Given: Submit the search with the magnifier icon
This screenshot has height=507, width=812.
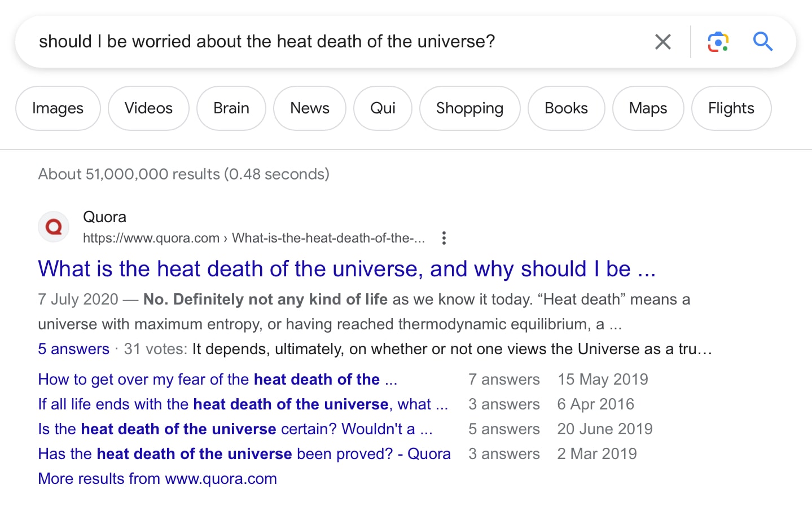Looking at the screenshot, I should (763, 42).
